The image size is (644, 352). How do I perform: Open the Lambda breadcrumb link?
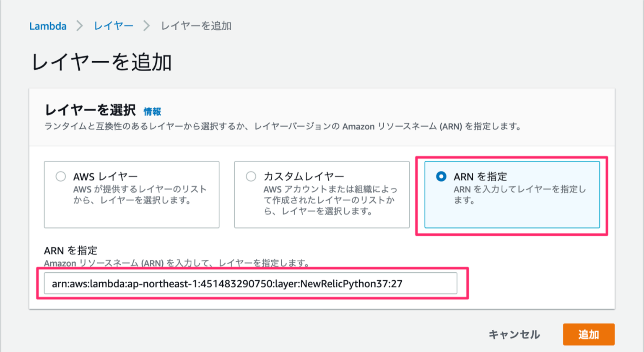[x=47, y=26]
